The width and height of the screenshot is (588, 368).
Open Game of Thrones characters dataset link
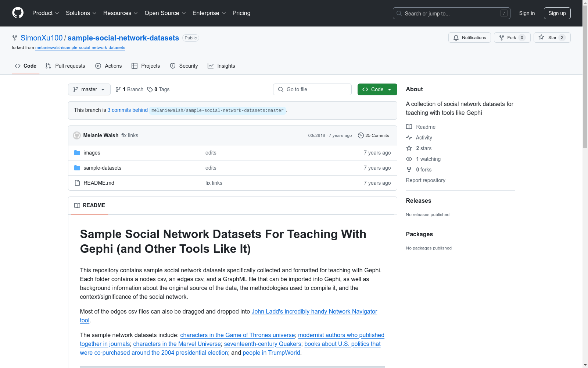(x=237, y=335)
